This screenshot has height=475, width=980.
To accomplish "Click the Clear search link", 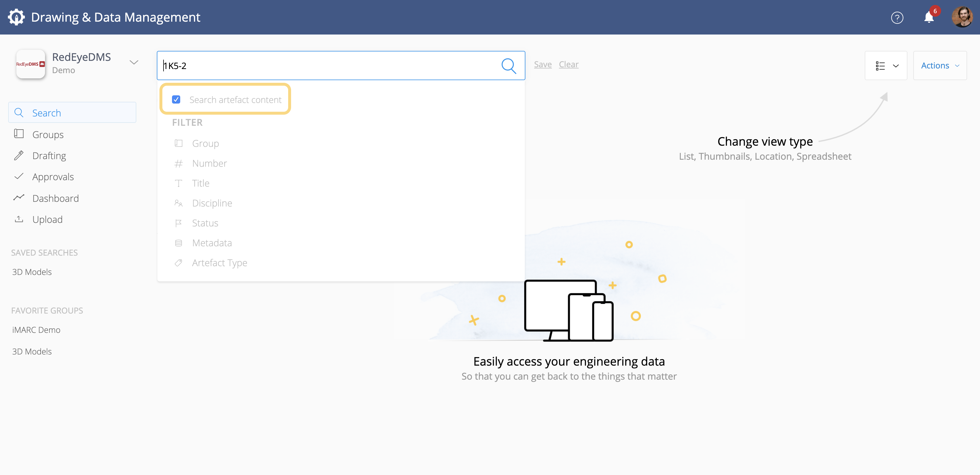I will tap(568, 64).
